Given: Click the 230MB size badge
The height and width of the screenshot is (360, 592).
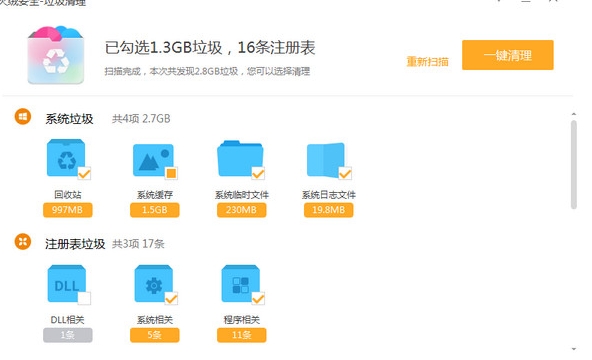Looking at the screenshot, I should 241,210.
